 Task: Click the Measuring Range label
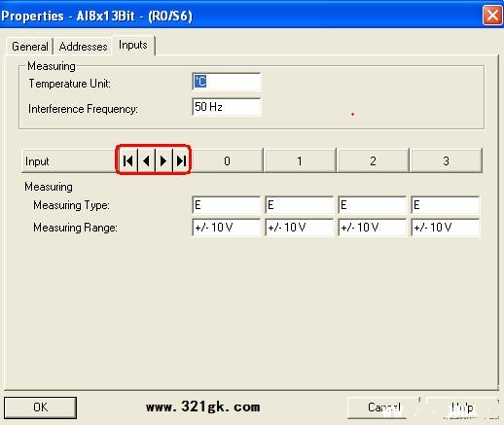click(75, 228)
